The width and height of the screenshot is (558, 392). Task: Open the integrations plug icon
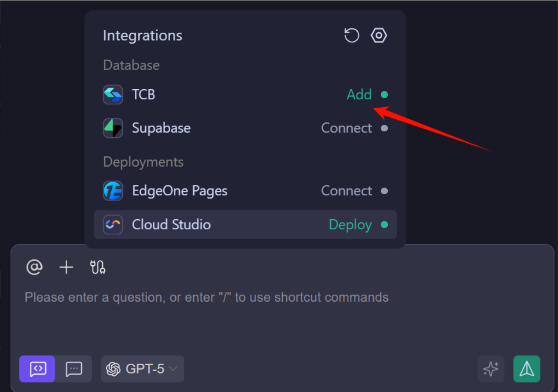[98, 267]
